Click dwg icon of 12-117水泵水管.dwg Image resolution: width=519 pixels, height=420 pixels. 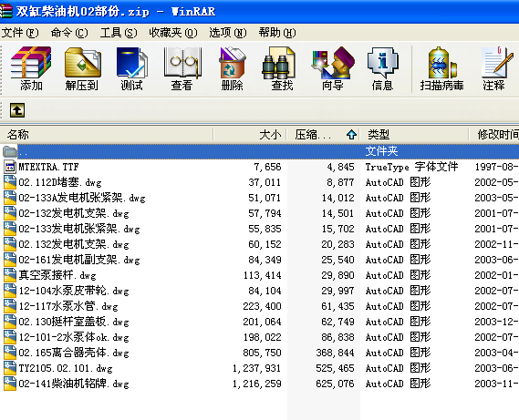click(10, 306)
